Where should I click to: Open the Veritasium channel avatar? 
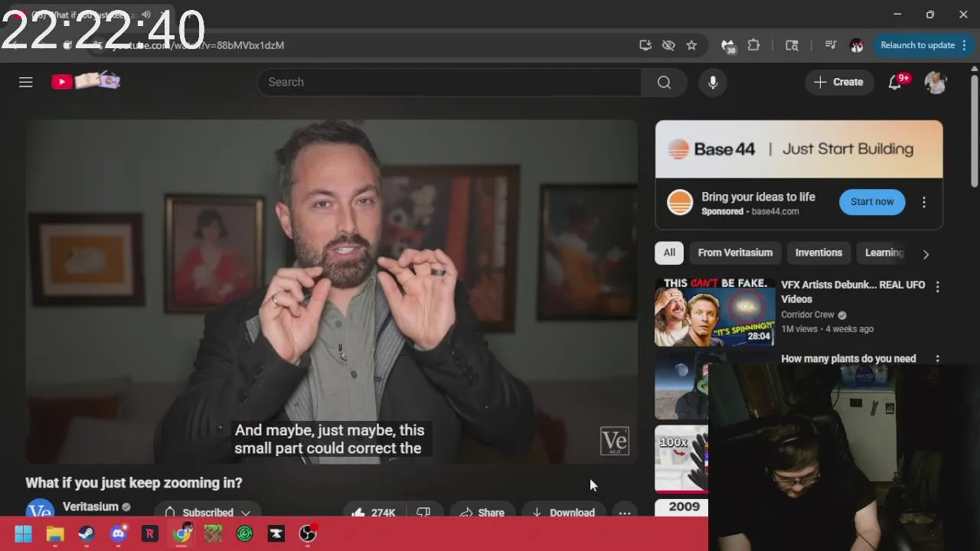pos(40,509)
